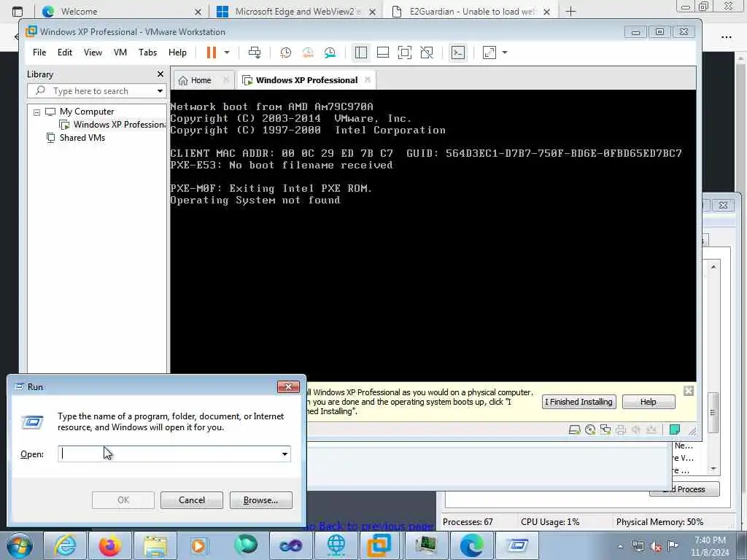Switch to the Welcome browser tab
The height and width of the screenshot is (560, 747).
tap(120, 12)
